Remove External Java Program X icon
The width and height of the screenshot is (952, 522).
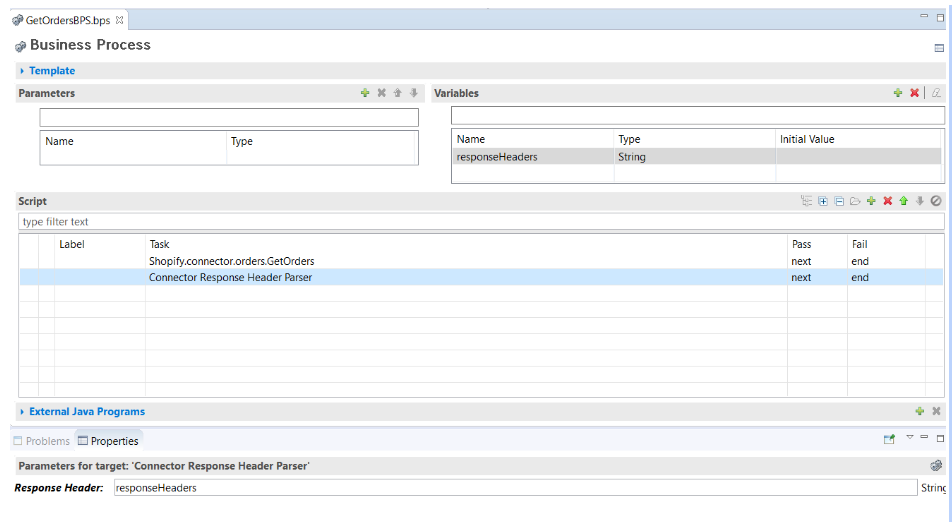(x=936, y=411)
